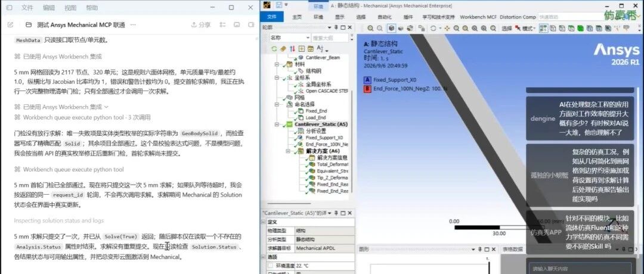Click the outline search field 搜索大纲
The width and height of the screenshot is (644, 274).
click(x=330, y=38)
